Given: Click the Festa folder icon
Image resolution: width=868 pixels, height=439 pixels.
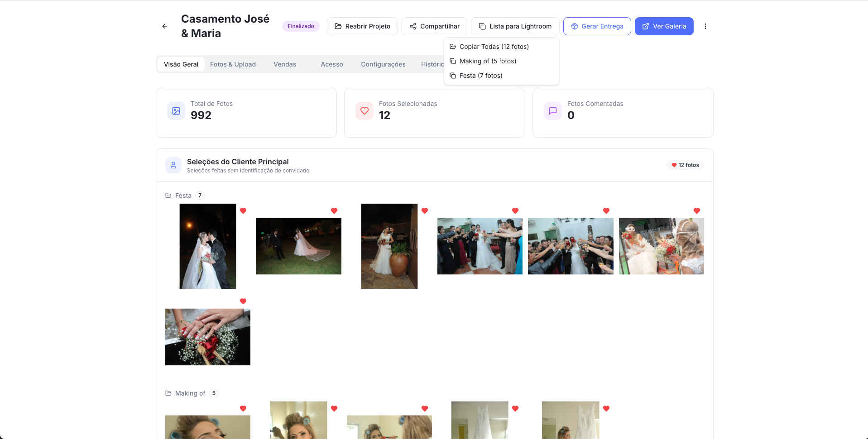Looking at the screenshot, I should pyautogui.click(x=168, y=196).
